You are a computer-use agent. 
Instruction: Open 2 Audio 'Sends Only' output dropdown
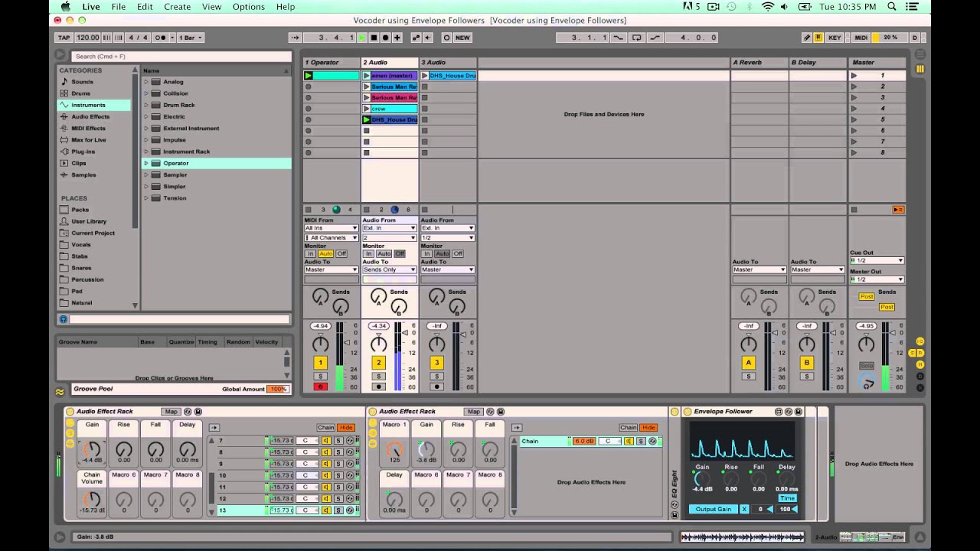(x=389, y=269)
